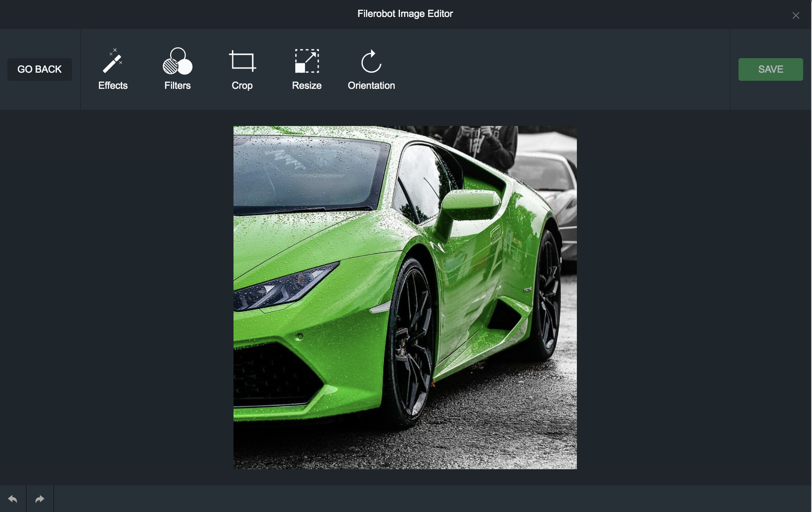
Task: Click the redo arrow
Action: 40,499
